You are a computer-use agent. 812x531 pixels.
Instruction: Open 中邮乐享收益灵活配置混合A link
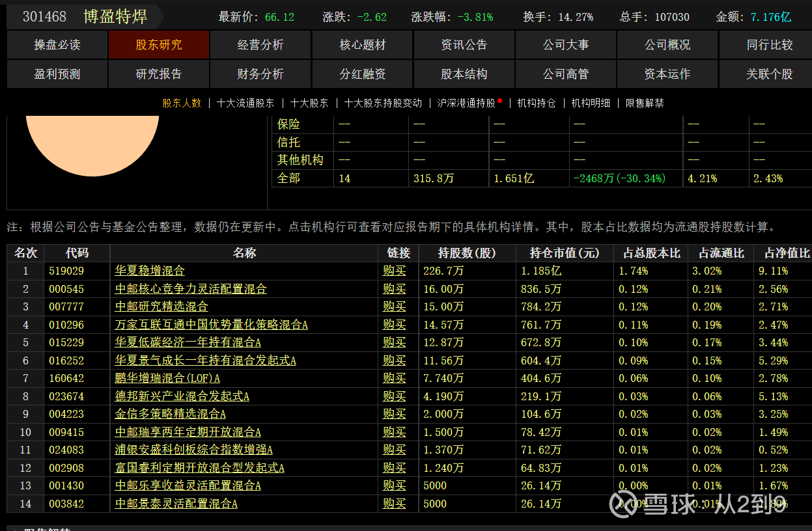click(188, 485)
